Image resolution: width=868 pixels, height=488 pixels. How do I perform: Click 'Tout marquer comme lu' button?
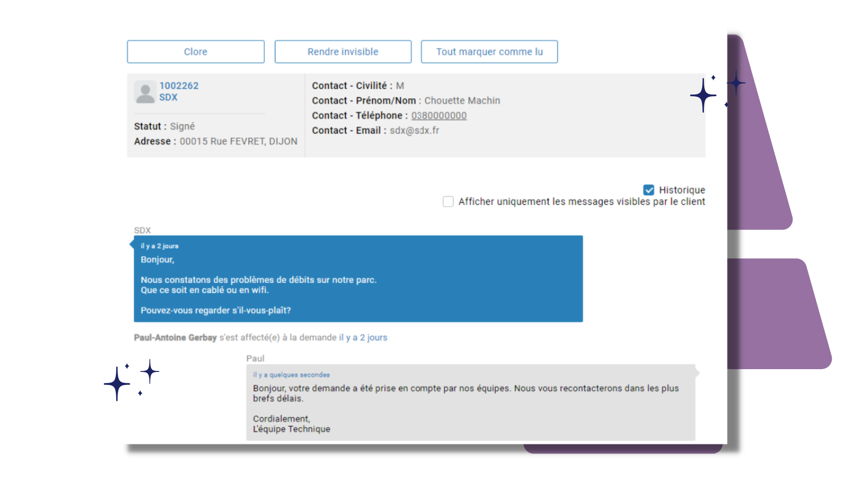coord(490,51)
